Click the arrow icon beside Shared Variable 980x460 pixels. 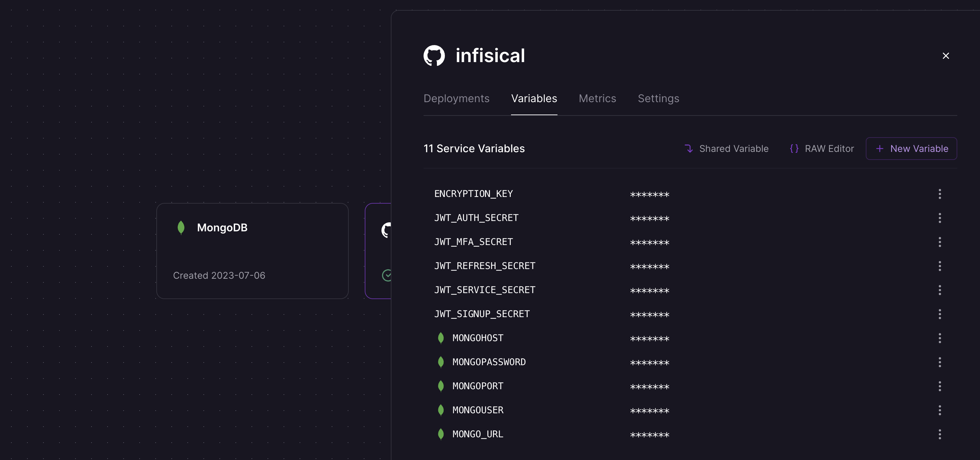[x=689, y=149]
